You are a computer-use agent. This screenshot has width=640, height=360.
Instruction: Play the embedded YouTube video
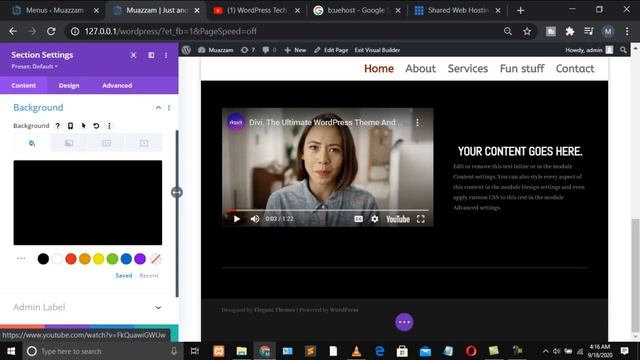click(x=237, y=219)
